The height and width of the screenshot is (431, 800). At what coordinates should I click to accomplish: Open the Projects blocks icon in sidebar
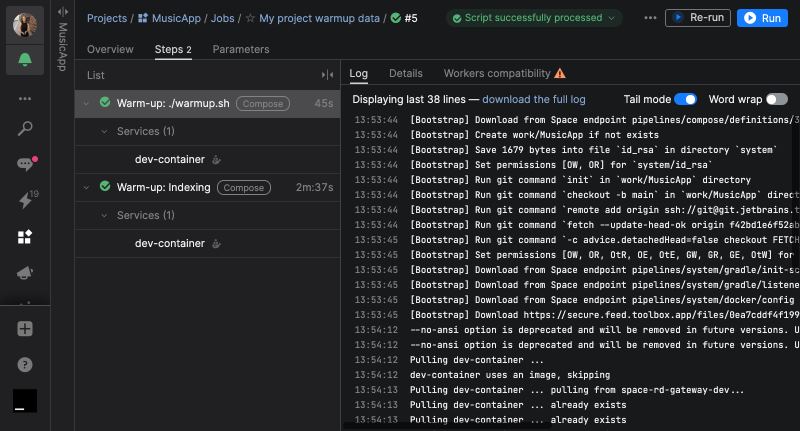[24, 237]
